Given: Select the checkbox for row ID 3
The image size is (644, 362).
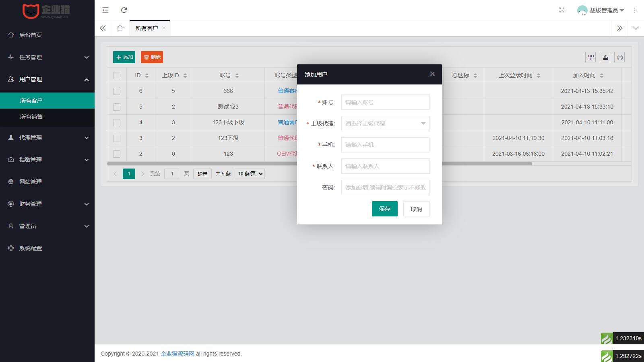Looking at the screenshot, I should tap(117, 138).
